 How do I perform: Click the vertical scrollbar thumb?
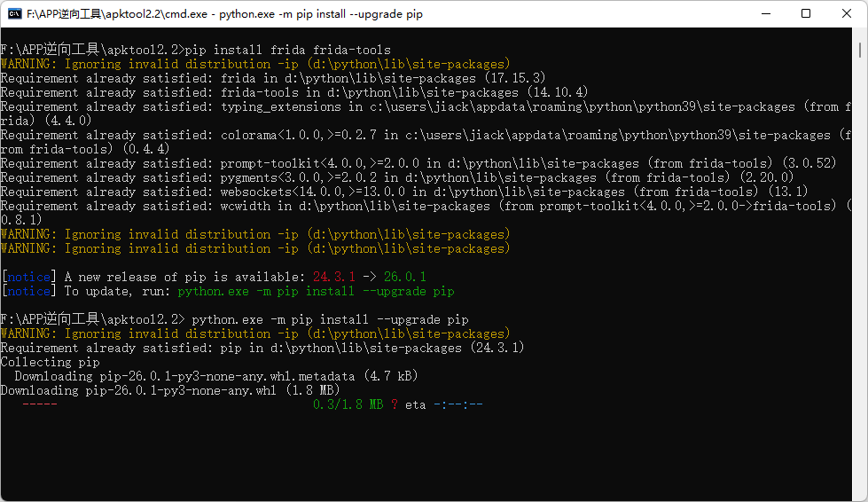(860, 50)
